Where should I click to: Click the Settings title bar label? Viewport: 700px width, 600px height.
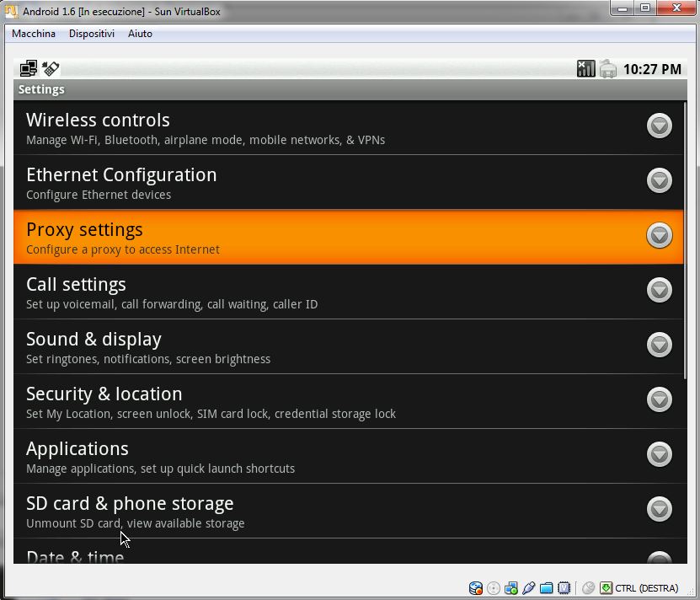[x=41, y=89]
